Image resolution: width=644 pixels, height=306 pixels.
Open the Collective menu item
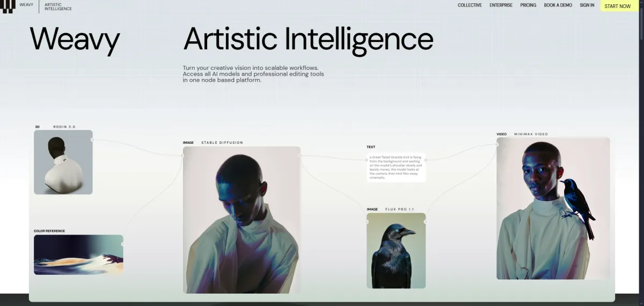click(x=470, y=5)
